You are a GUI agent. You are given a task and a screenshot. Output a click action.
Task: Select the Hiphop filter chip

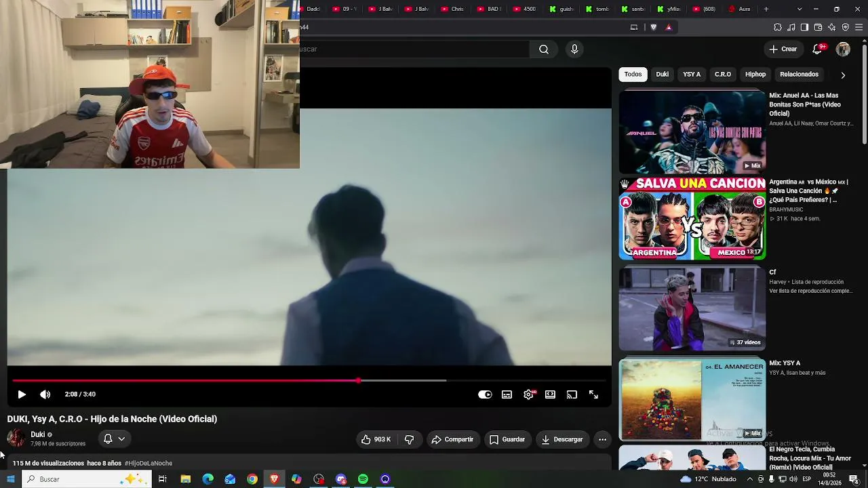[755, 75]
